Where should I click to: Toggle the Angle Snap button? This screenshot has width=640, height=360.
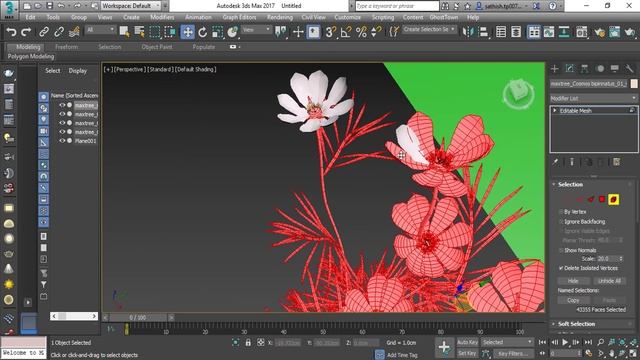[346, 32]
